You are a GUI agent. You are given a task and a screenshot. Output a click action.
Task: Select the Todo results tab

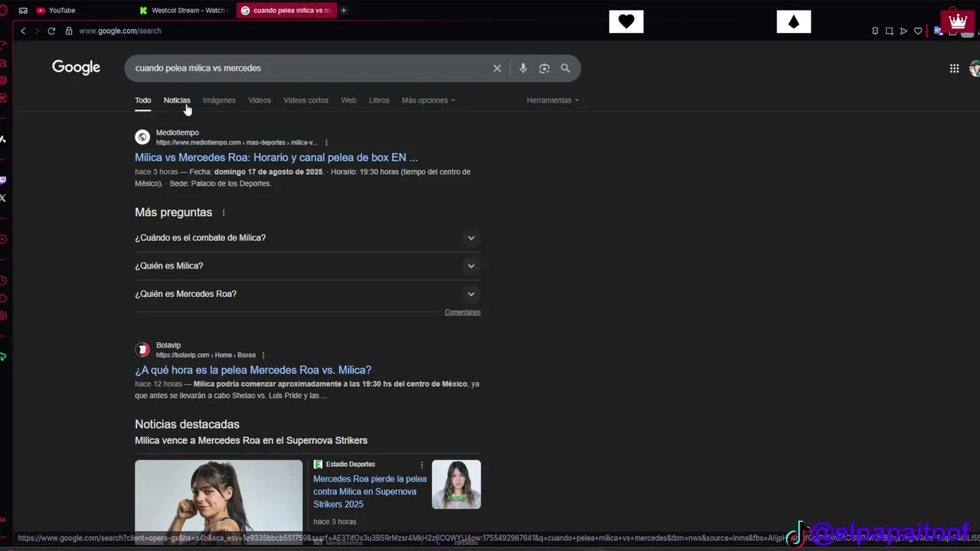(x=143, y=100)
